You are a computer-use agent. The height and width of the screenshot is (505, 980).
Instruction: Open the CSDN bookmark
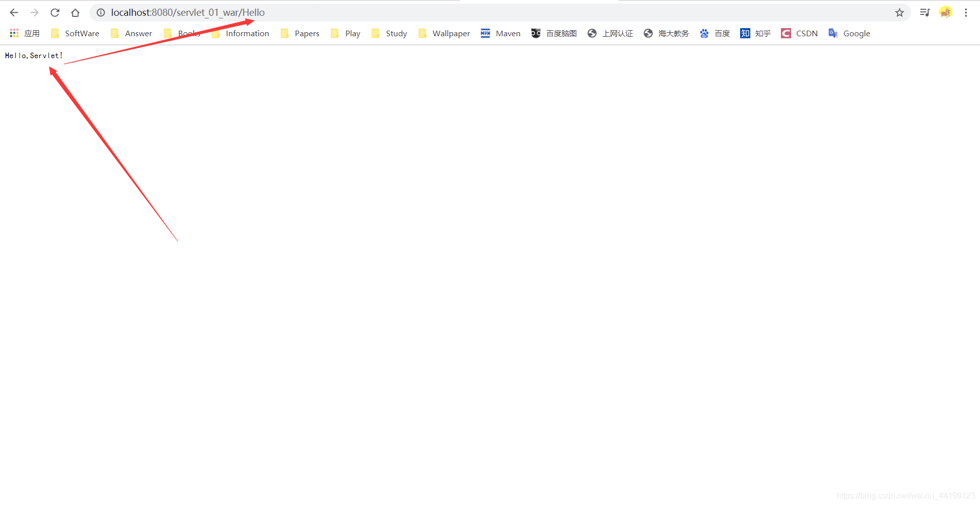point(799,34)
